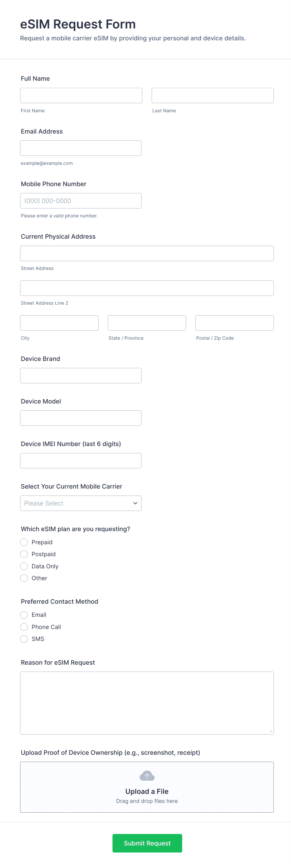Focus the Email Address text box
This screenshot has width=291, height=868.
[81, 148]
